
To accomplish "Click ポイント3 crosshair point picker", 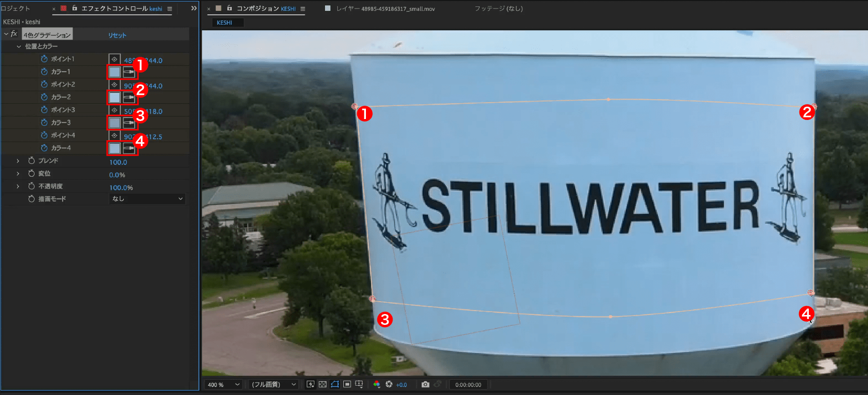I will click(114, 110).
